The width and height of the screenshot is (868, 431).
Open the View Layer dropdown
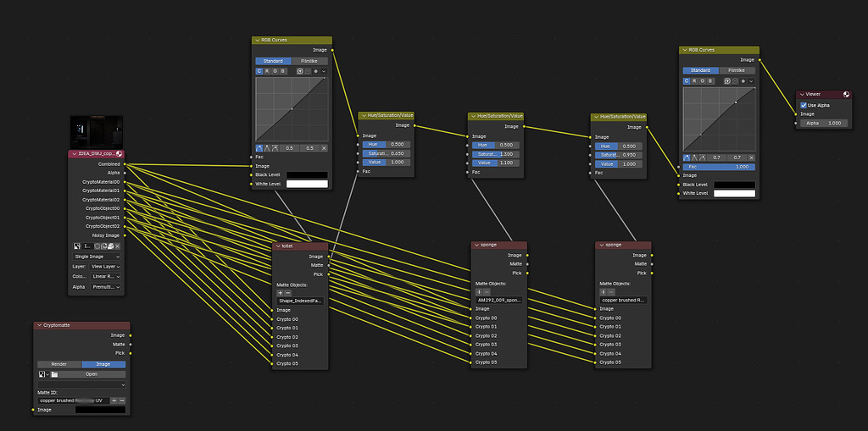point(104,267)
